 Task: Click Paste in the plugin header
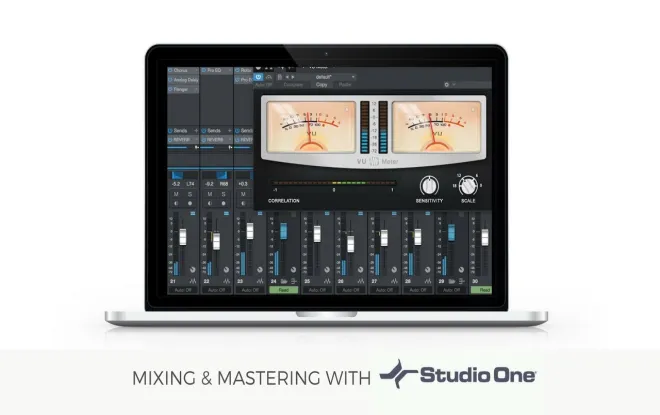pos(345,85)
